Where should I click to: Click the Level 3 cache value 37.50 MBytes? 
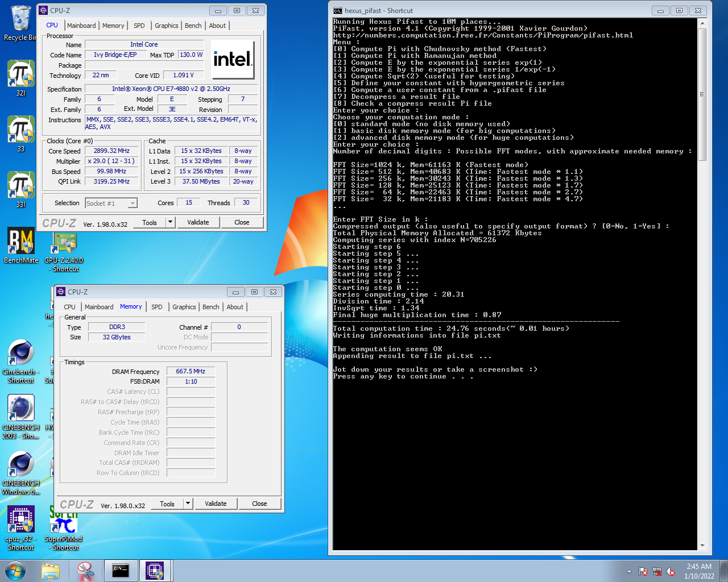(201, 181)
